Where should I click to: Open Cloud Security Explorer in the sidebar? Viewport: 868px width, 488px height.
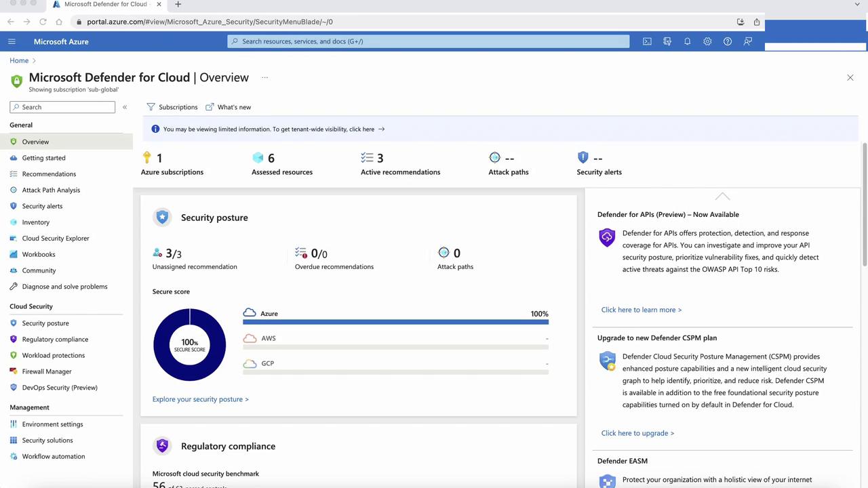(x=56, y=239)
